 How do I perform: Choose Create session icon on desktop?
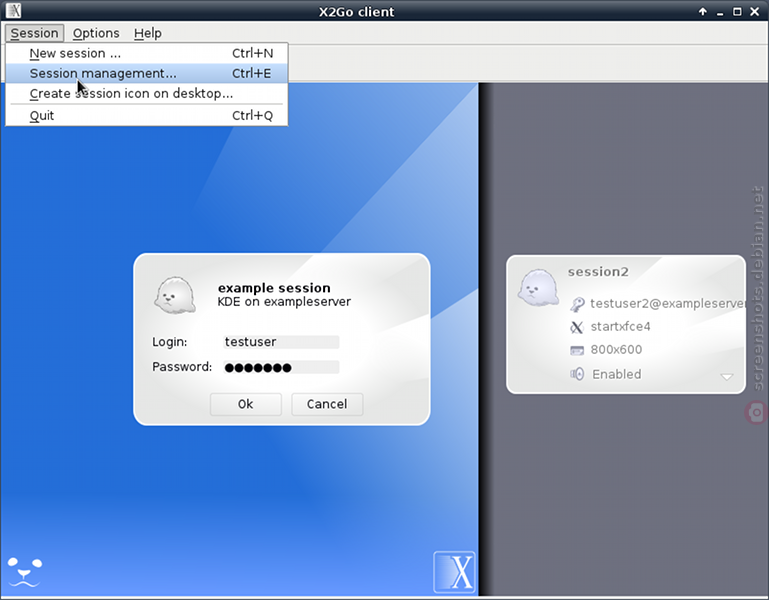point(147,93)
